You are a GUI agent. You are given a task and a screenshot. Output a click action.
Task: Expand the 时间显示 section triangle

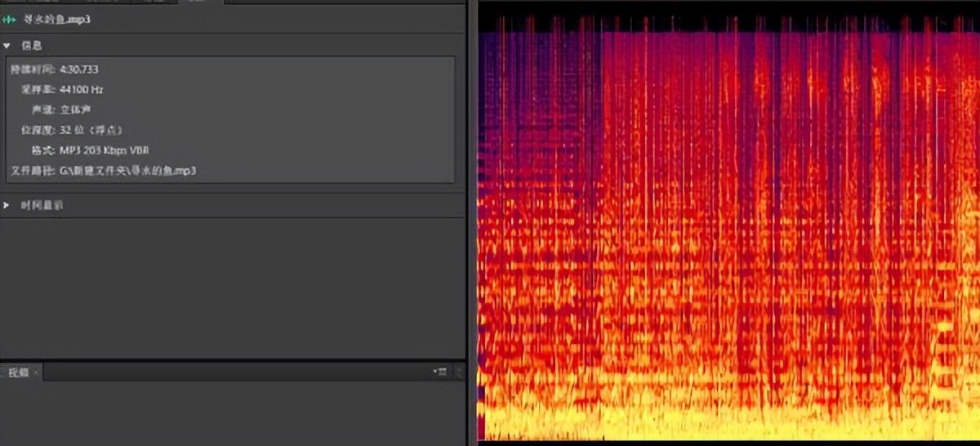pyautogui.click(x=7, y=205)
